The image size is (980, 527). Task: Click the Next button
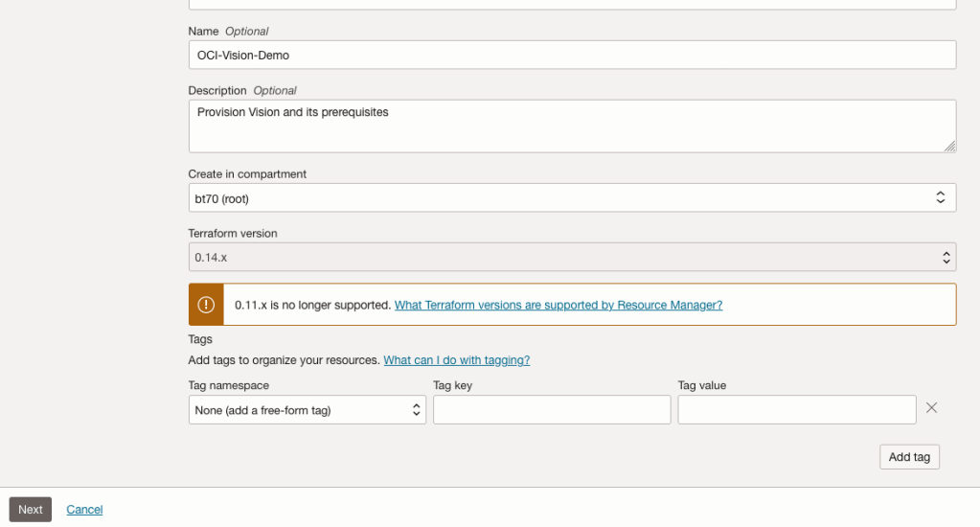pos(31,510)
